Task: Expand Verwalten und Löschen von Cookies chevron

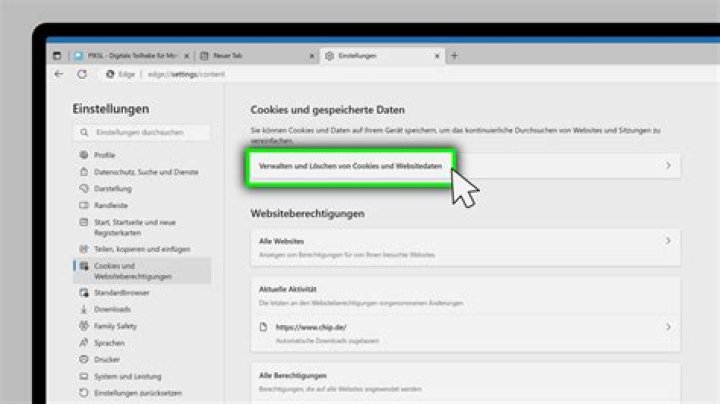Action: click(x=668, y=166)
